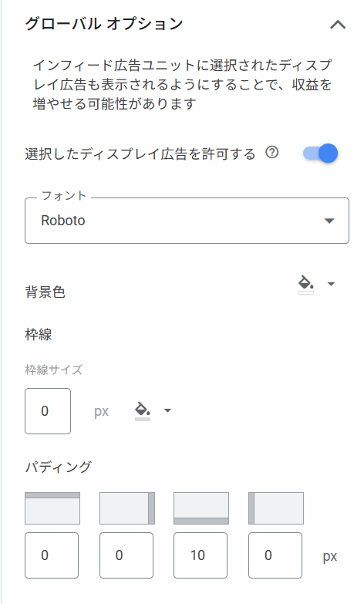This screenshot has width=364, height=604.
Task: Disable 選択したディスプレイ広告を許可する toggle
Action: tap(321, 154)
